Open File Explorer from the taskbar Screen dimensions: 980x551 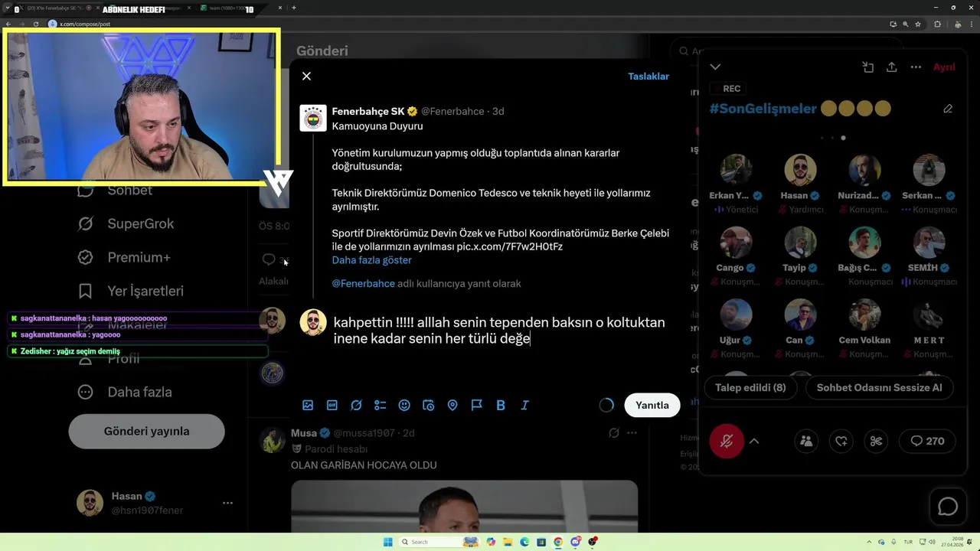(508, 542)
